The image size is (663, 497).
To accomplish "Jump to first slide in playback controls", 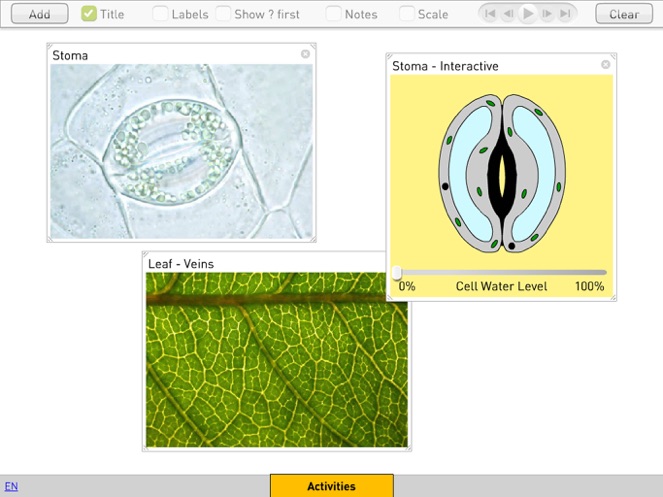I will 490,14.
